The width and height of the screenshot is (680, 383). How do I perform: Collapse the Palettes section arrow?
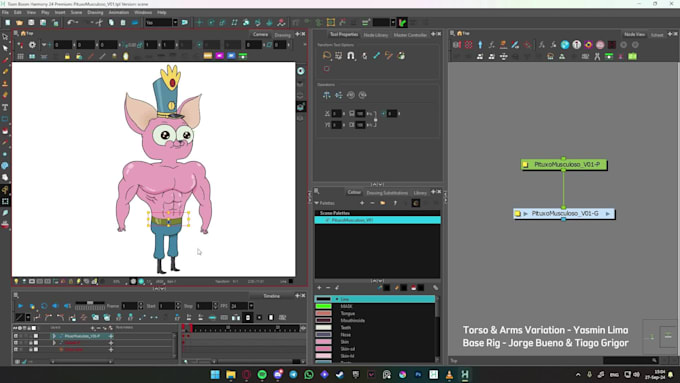coord(317,203)
